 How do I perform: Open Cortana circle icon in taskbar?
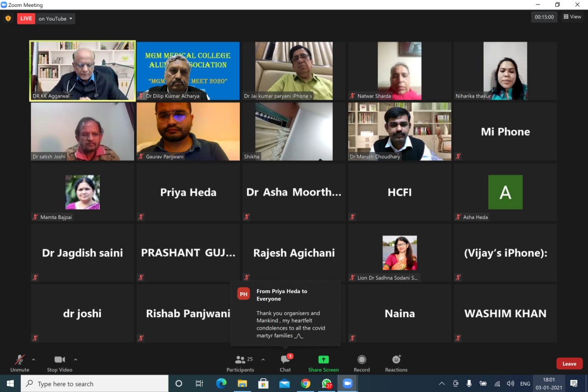(179, 384)
